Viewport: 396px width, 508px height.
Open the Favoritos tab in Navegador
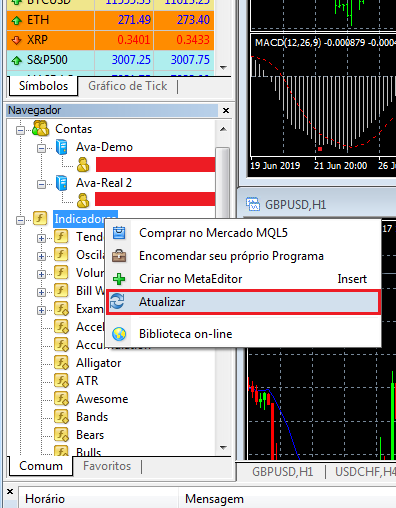[x=107, y=466]
